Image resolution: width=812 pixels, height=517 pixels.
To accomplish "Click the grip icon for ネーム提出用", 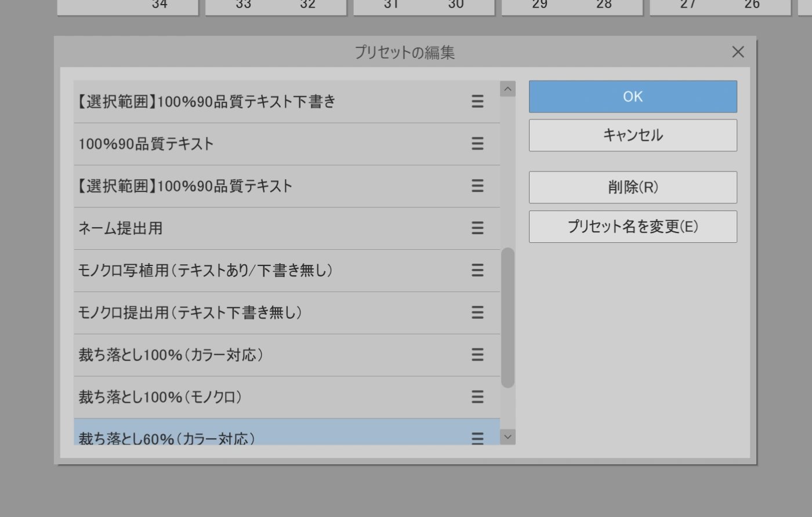I will [477, 228].
